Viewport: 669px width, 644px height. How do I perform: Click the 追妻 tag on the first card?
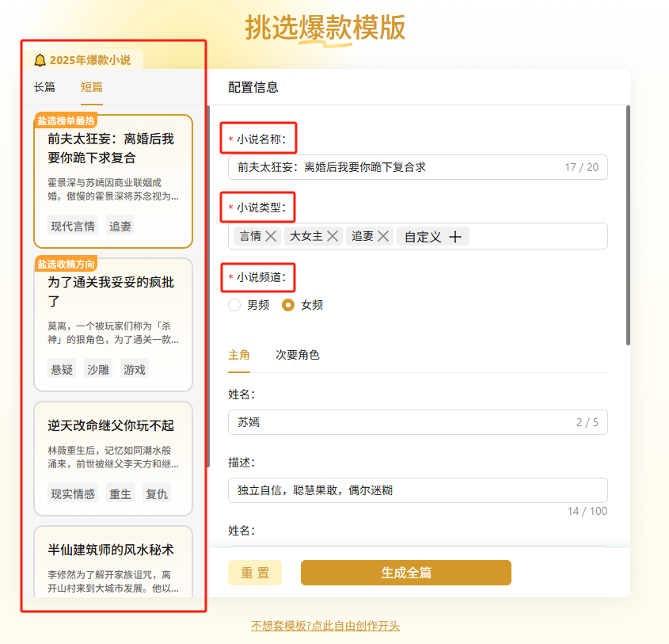(120, 226)
